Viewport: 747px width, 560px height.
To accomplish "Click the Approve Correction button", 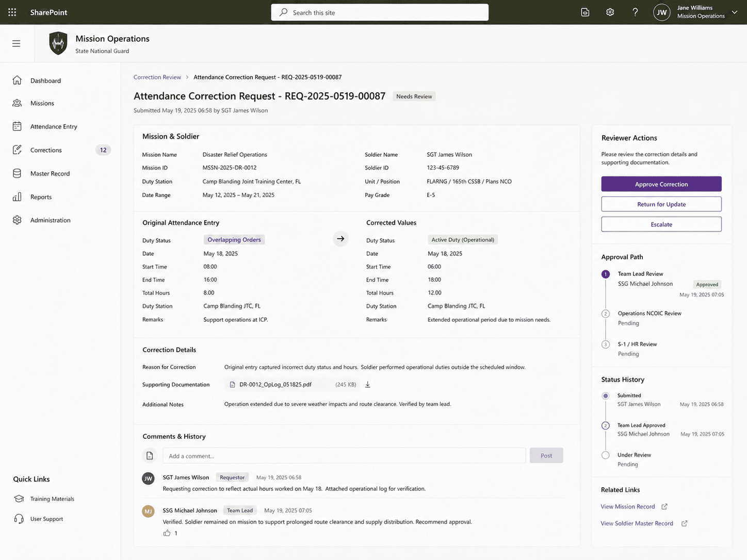I will 661,184.
